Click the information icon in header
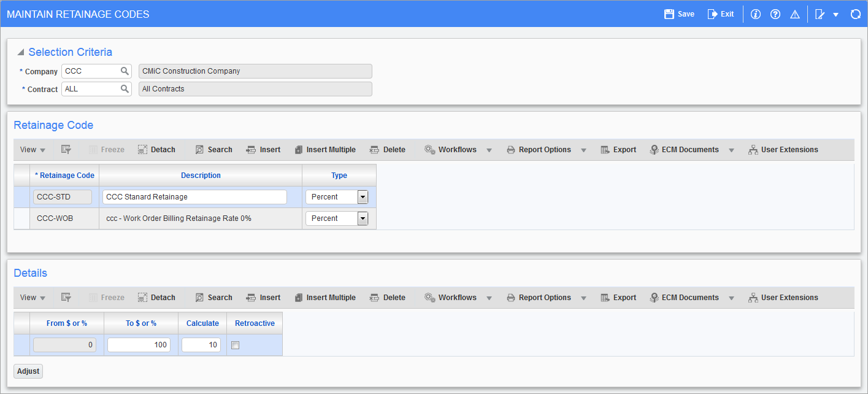868x394 pixels. point(756,14)
